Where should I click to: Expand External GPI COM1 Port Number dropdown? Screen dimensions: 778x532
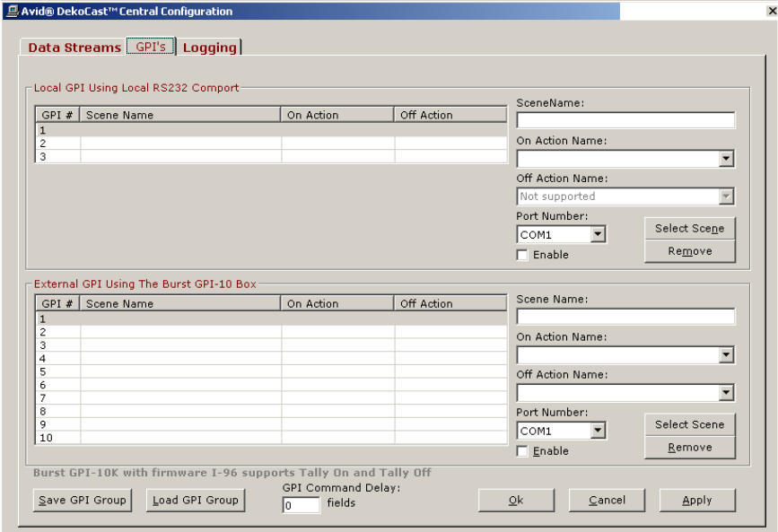[x=598, y=431]
